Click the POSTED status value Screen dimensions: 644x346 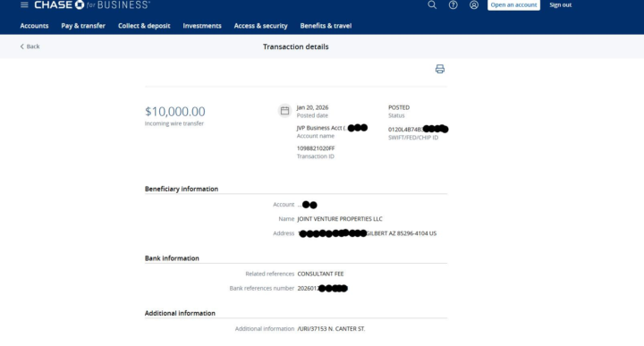399,107
